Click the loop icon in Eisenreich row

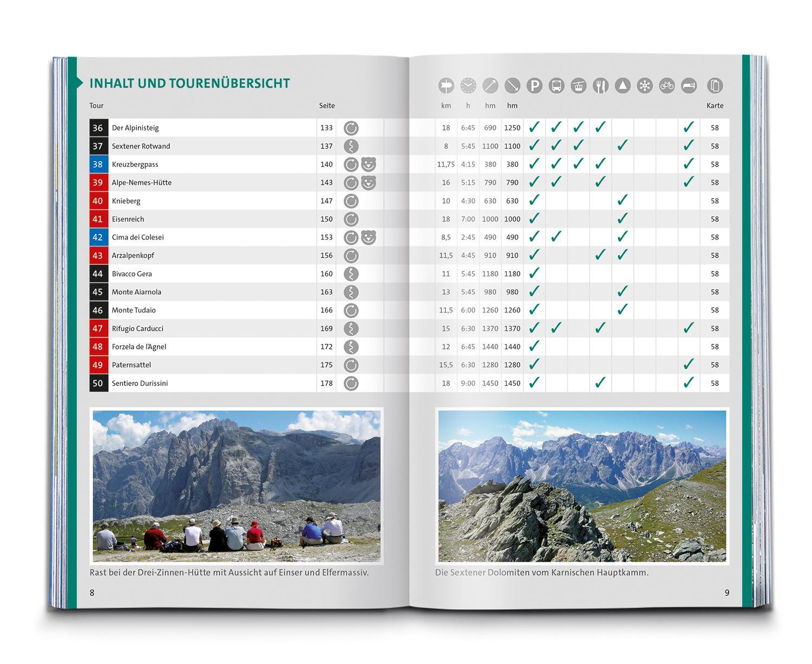pos(351,219)
